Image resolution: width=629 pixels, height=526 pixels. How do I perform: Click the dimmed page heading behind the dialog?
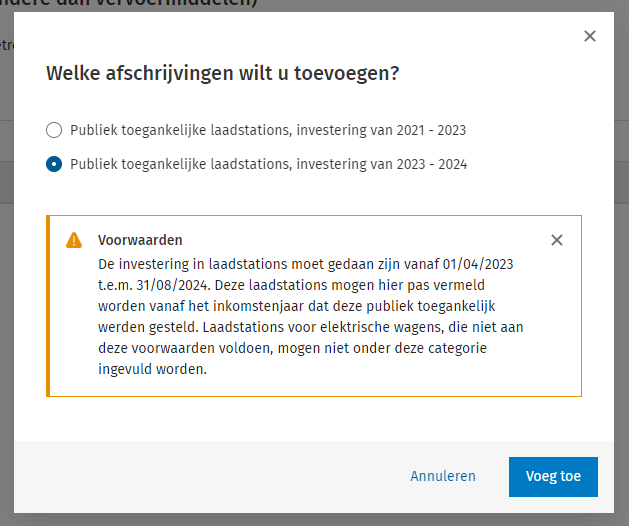(150, 5)
